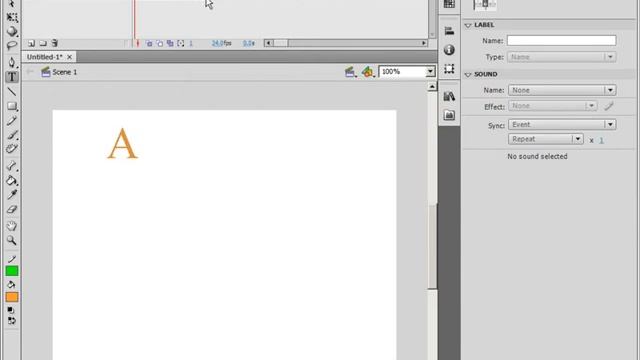Click timeline scrollbar left arrow
Screen dimensions: 640x360
click(x=269, y=43)
